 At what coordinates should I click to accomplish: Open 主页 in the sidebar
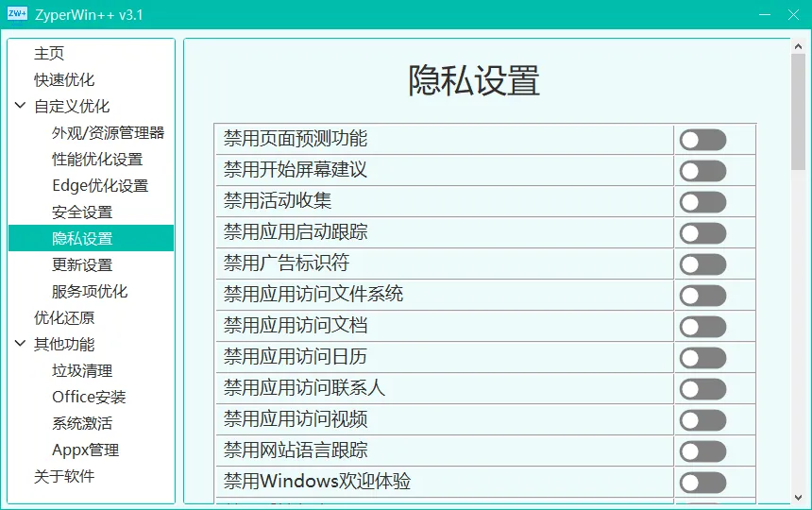[x=49, y=54]
